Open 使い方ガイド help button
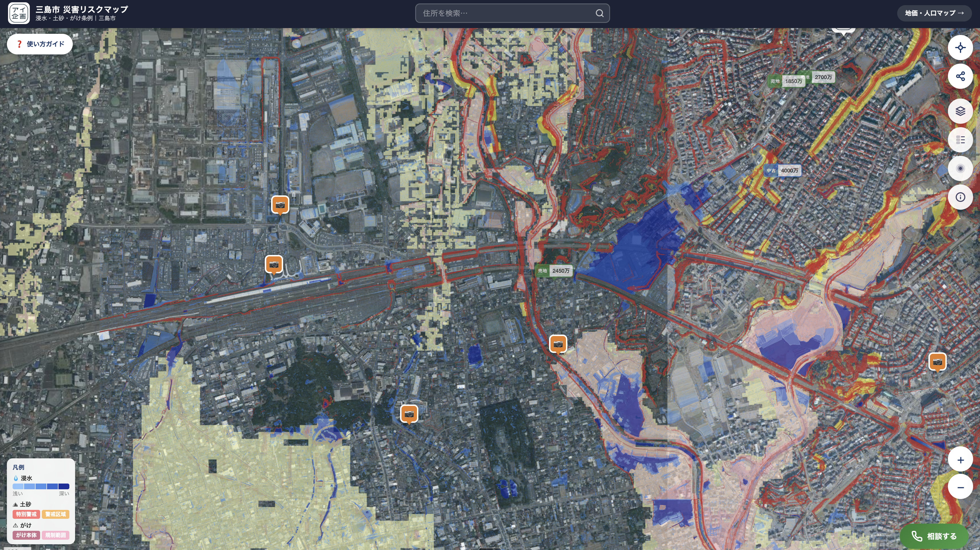This screenshot has height=550, width=980. pyautogui.click(x=40, y=44)
